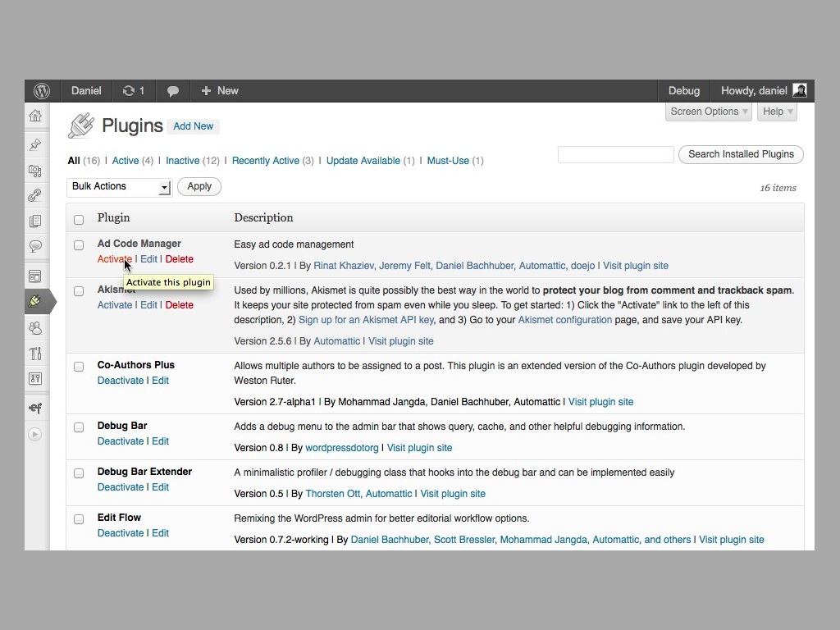The width and height of the screenshot is (840, 630).
Task: Activate the Akismet plugin
Action: (115, 305)
